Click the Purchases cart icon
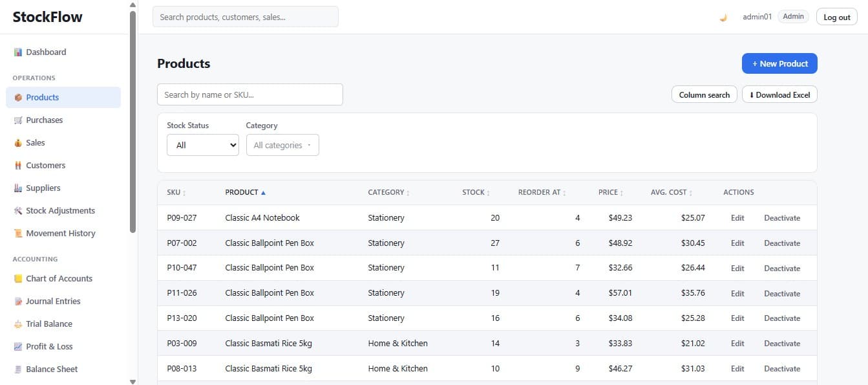Viewport: 868px width, 385px height. (18, 120)
